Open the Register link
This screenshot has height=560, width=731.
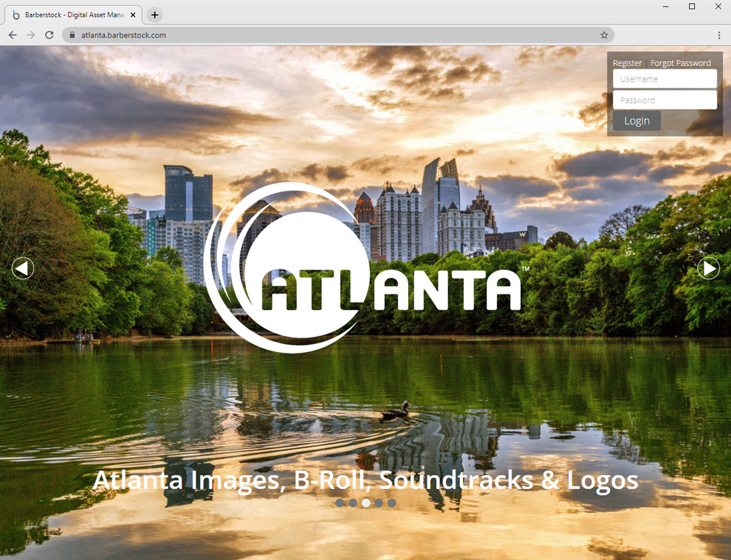[x=627, y=63]
